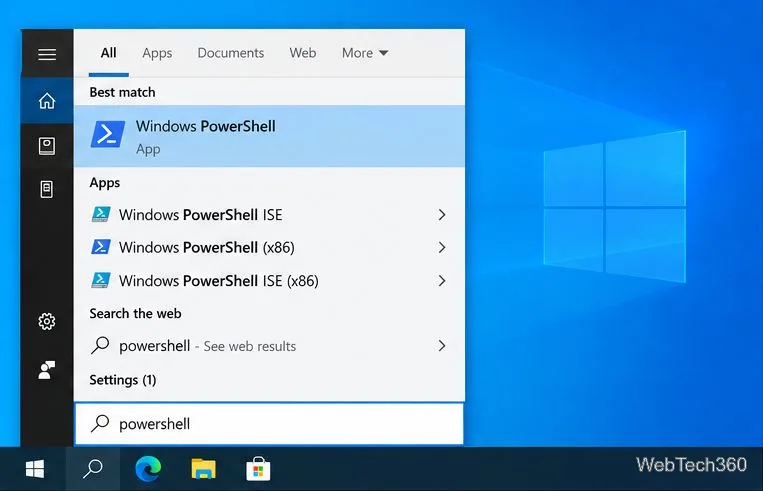763x491 pixels.
Task: Expand arrow for powershell web results
Action: pos(442,346)
